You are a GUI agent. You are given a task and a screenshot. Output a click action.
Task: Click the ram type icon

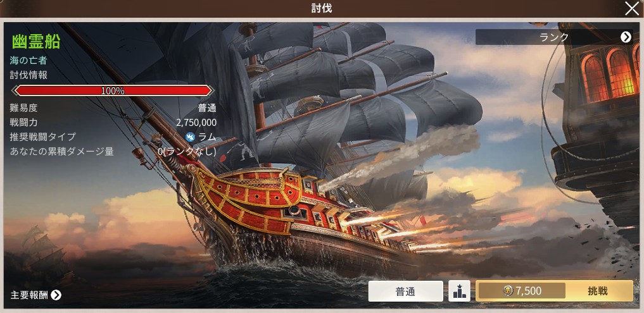(190, 137)
